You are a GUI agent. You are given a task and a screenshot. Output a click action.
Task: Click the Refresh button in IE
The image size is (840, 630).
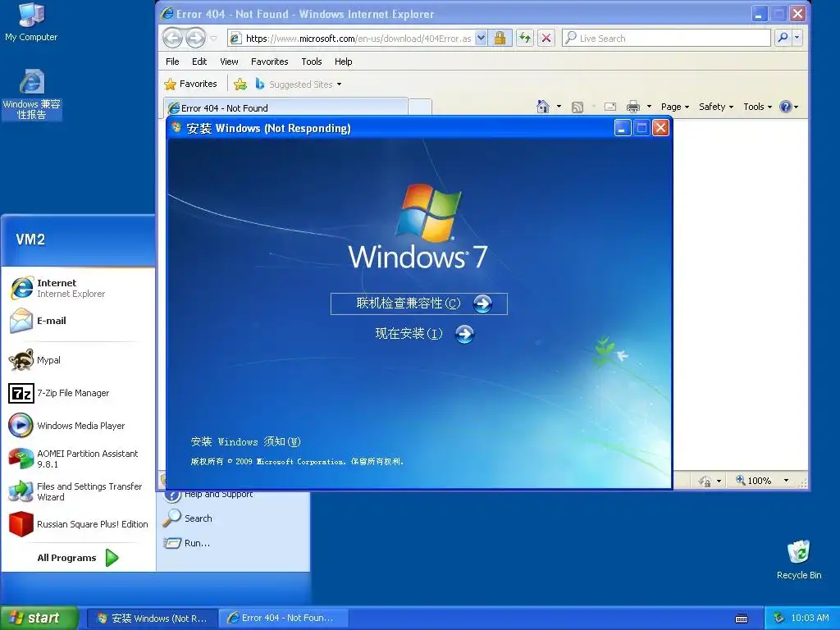(x=525, y=38)
